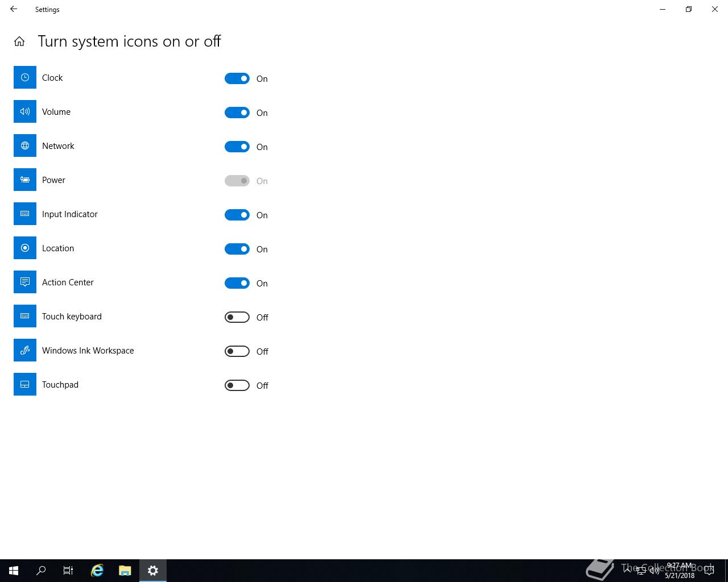Switch off the Network system icon
This screenshot has width=728, height=582.
237,147
